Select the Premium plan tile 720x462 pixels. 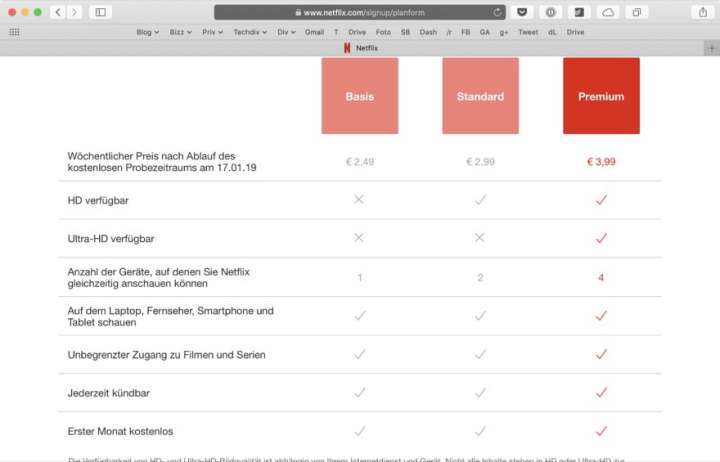pyautogui.click(x=601, y=96)
